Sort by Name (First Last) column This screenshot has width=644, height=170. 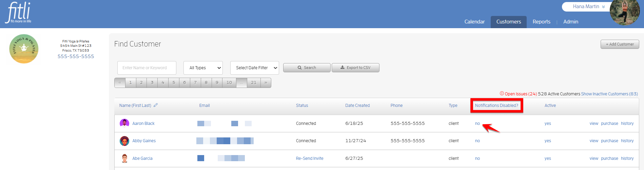pos(135,106)
